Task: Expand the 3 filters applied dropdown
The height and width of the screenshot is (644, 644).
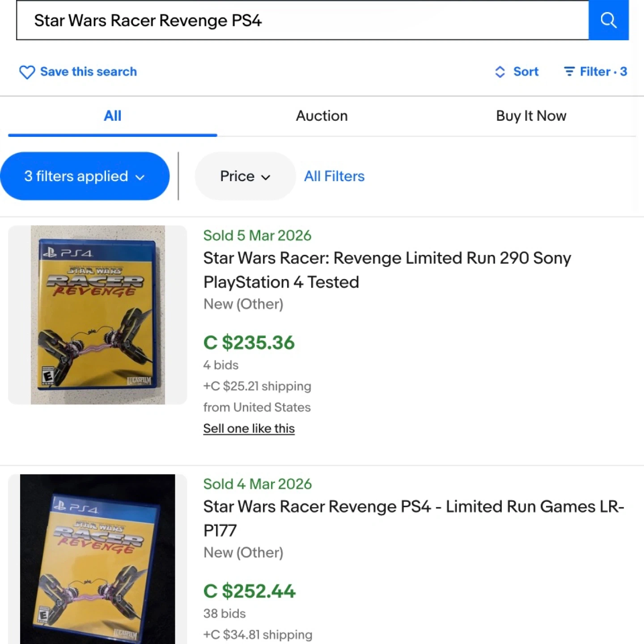Action: tap(85, 176)
